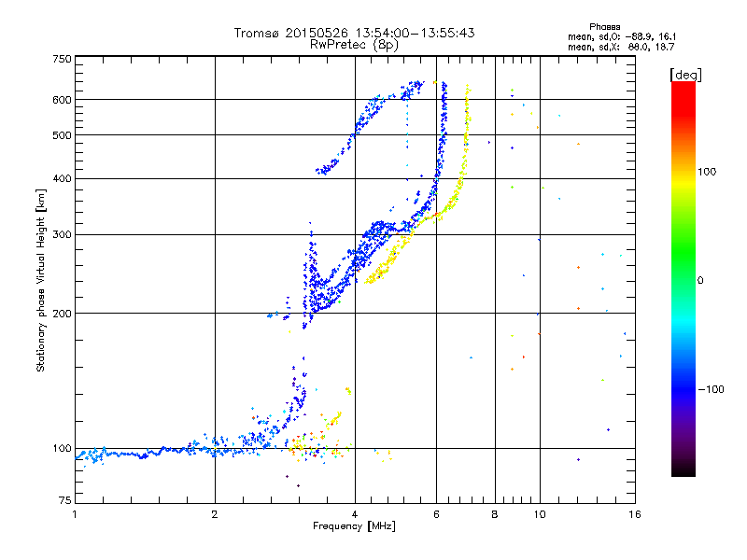Click the plot title "Tromsø 20150526 13:54:00-13:55:43"
Image resolution: width=747 pixels, height=560 pixels.
point(354,33)
